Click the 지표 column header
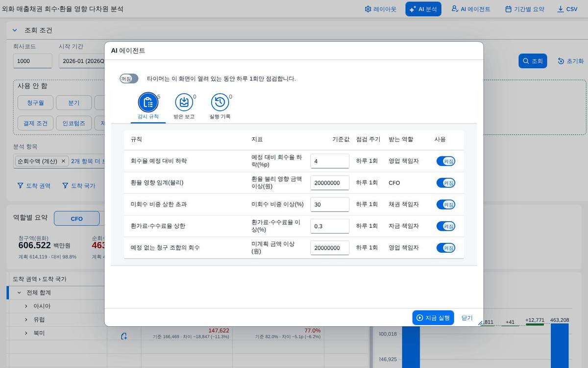This screenshot has height=368, width=588. (x=257, y=139)
